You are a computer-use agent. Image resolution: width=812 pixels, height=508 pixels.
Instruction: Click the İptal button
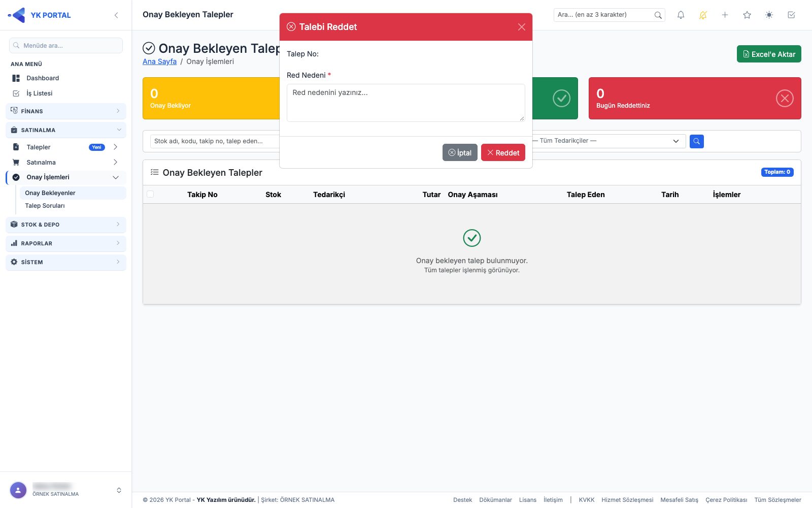click(x=460, y=152)
